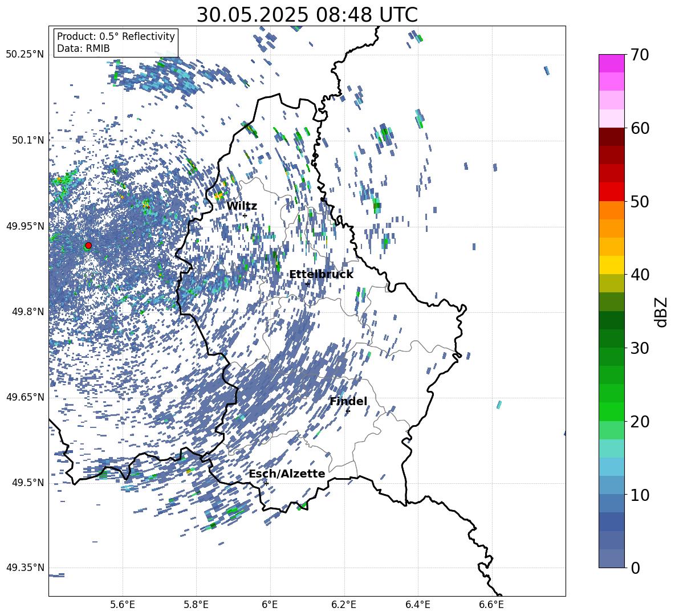The height and width of the screenshot is (616, 675).
Task: Click the 'Data: RMIB' text
Action: coord(83,48)
